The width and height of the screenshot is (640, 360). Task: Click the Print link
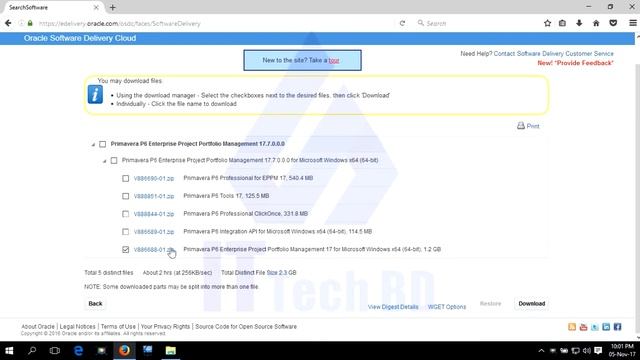point(533,126)
